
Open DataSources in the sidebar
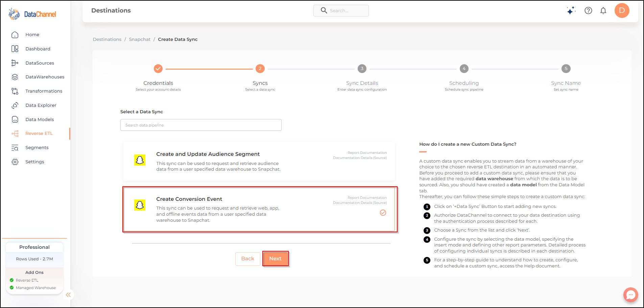tap(40, 63)
